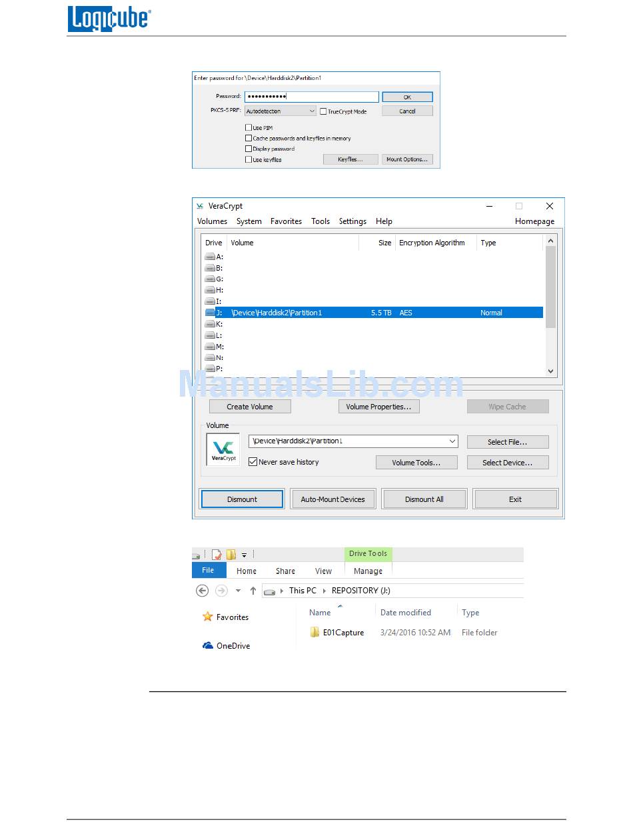Click the VeraCrypt title bar logo icon
The image size is (633, 840).
[x=200, y=206]
